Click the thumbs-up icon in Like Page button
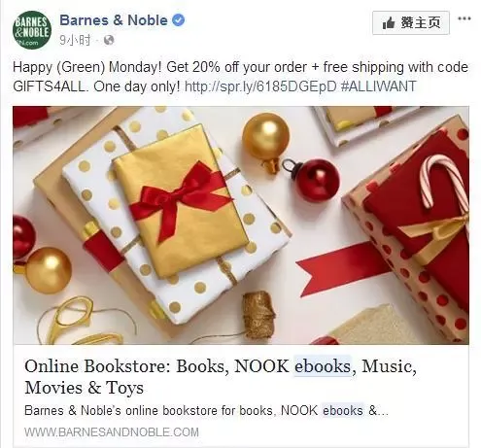Image resolution: width=481 pixels, height=448 pixels. click(389, 23)
